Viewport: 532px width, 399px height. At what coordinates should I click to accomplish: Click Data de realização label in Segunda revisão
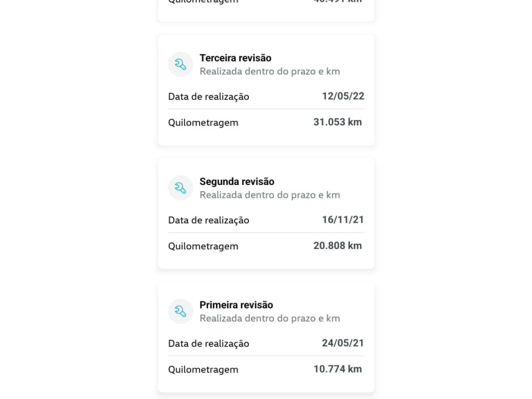(x=209, y=220)
